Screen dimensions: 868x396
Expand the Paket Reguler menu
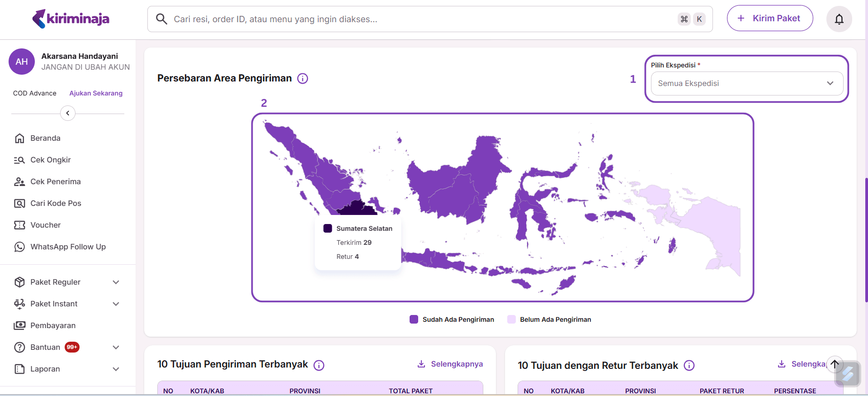(67, 282)
